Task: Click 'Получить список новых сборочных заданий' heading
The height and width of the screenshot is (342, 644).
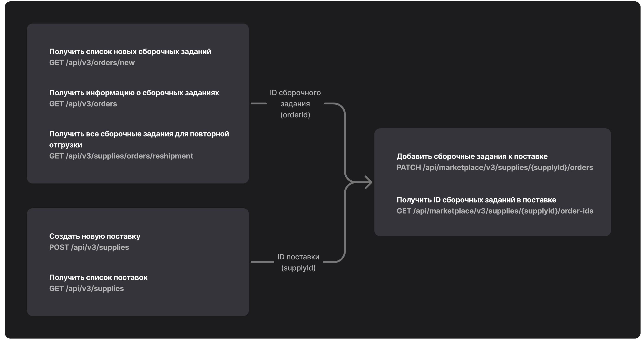Action: pos(130,51)
